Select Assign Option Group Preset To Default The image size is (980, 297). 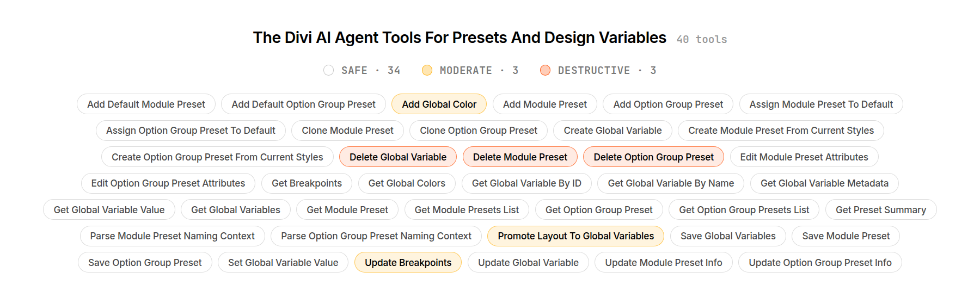pos(191,131)
